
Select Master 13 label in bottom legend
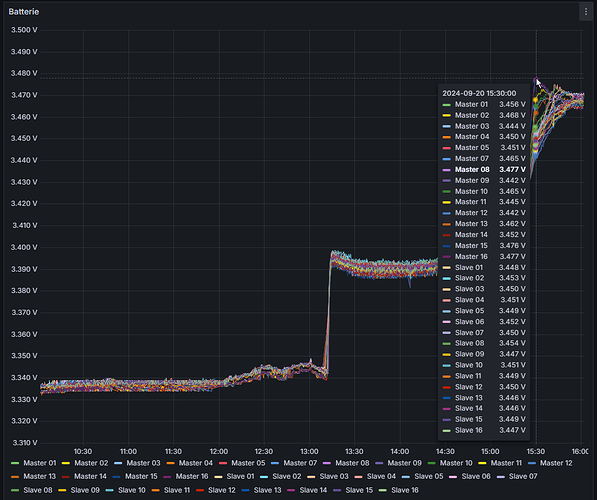(x=40, y=476)
